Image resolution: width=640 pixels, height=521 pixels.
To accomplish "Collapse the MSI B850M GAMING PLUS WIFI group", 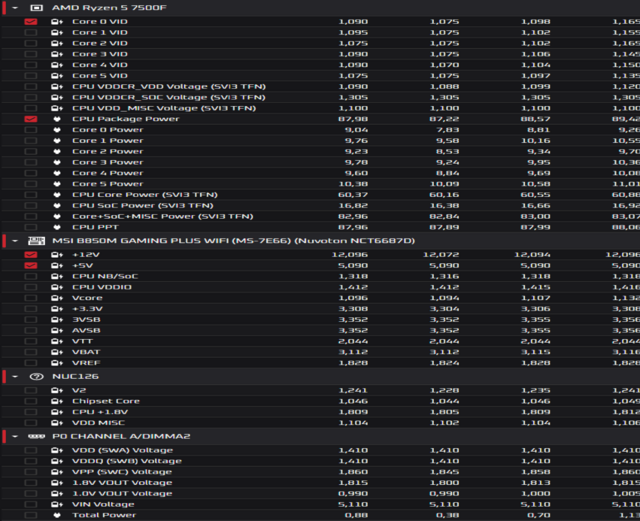I will point(15,241).
